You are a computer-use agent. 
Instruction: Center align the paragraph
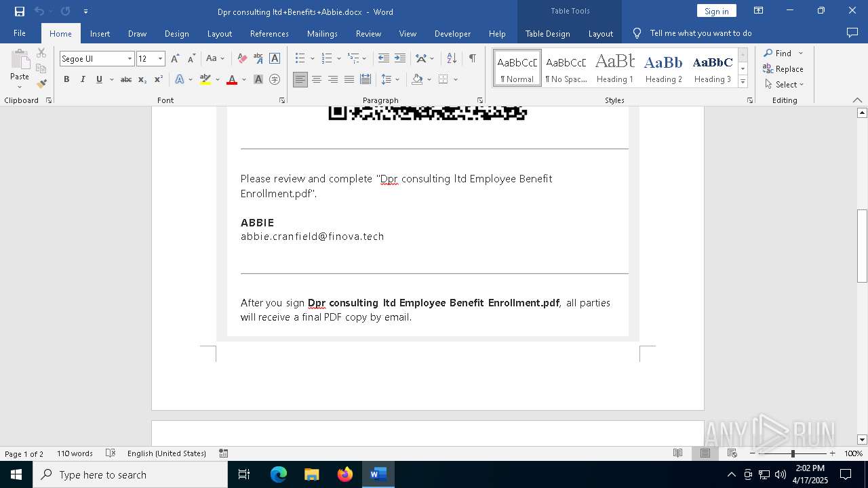(x=317, y=79)
